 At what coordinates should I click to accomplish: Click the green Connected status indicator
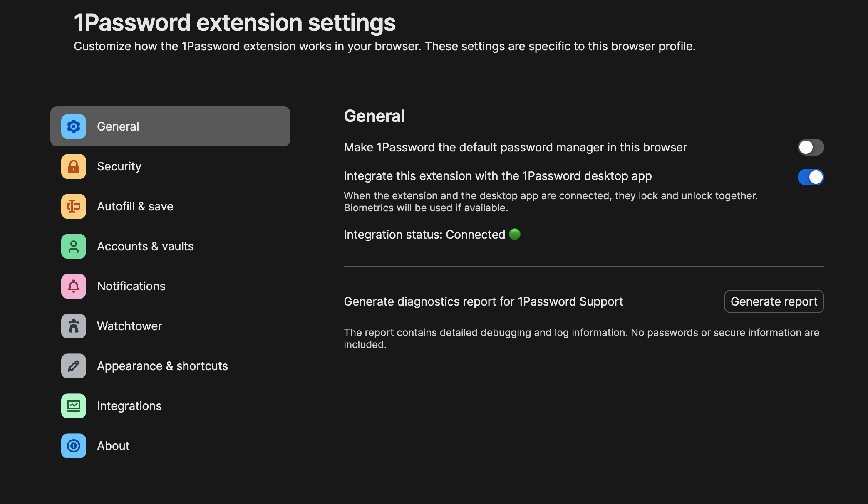click(x=515, y=234)
